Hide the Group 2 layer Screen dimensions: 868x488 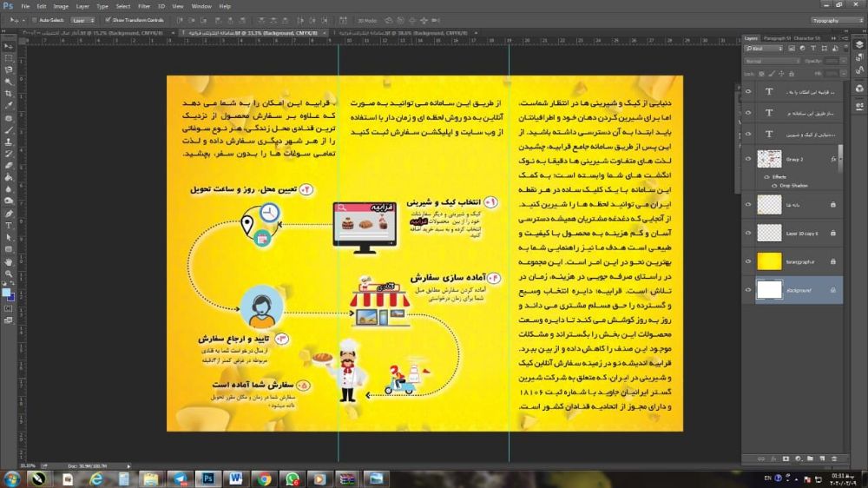coord(748,158)
